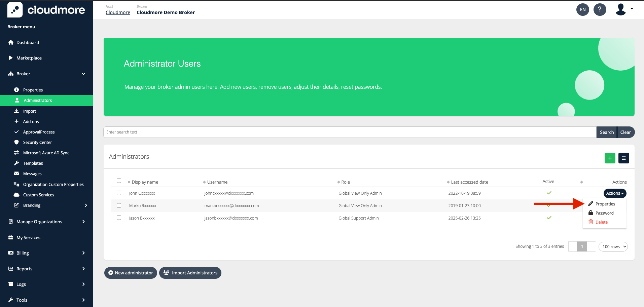Open the hamburger list menu icon

[x=623, y=158]
